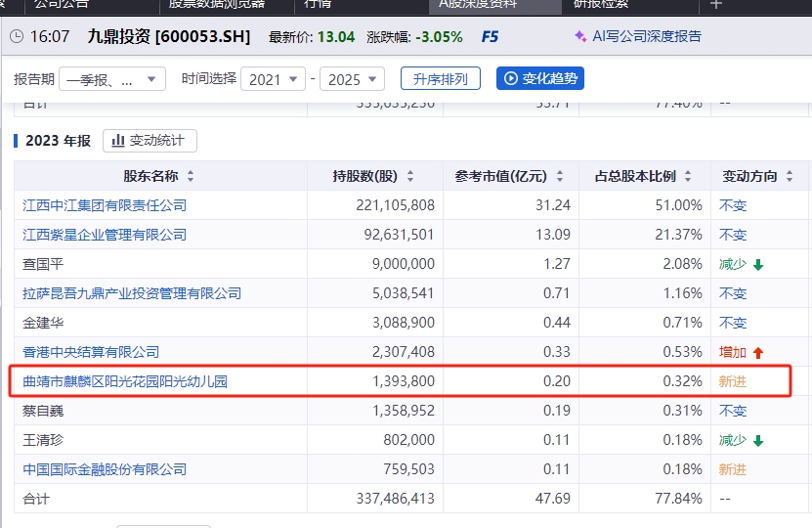Click the clock icon beside 16:07

click(x=17, y=37)
